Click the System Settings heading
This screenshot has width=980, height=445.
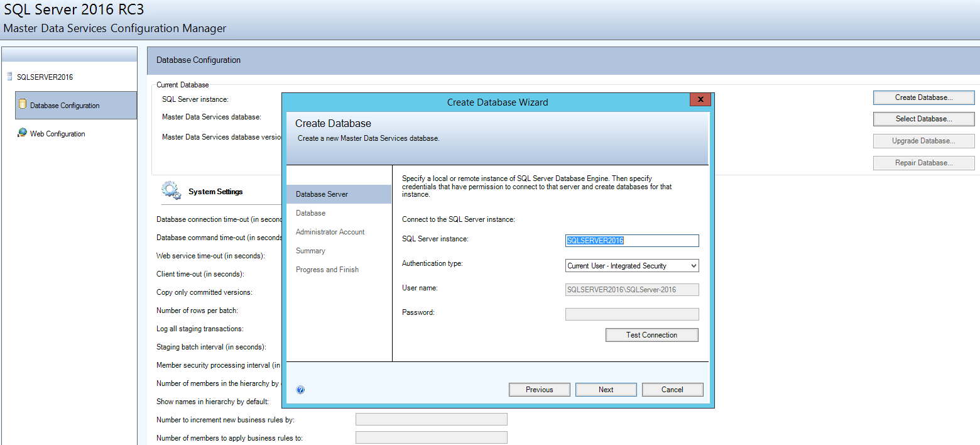click(215, 192)
